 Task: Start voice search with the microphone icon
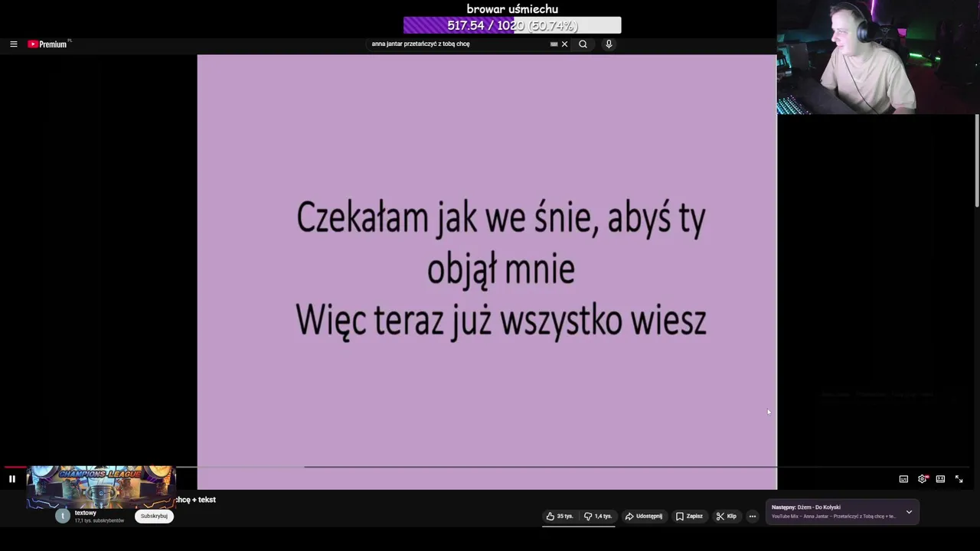(609, 44)
